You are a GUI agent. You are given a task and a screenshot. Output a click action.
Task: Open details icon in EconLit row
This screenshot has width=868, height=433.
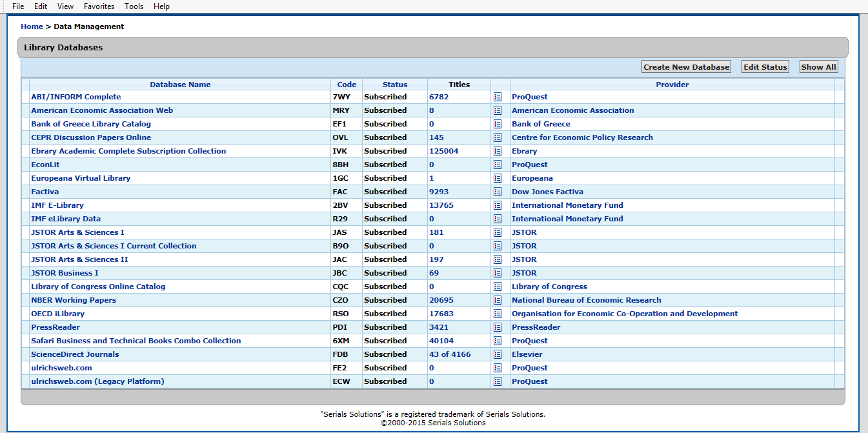click(498, 165)
